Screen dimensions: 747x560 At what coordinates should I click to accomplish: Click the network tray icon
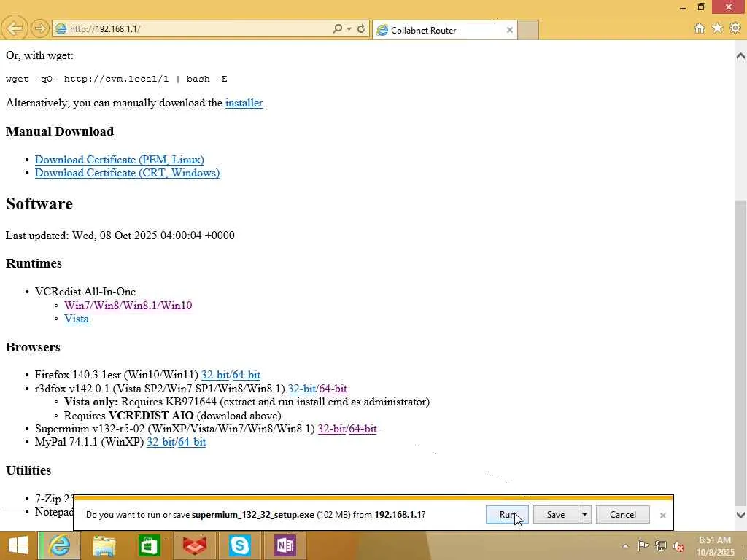(660, 545)
